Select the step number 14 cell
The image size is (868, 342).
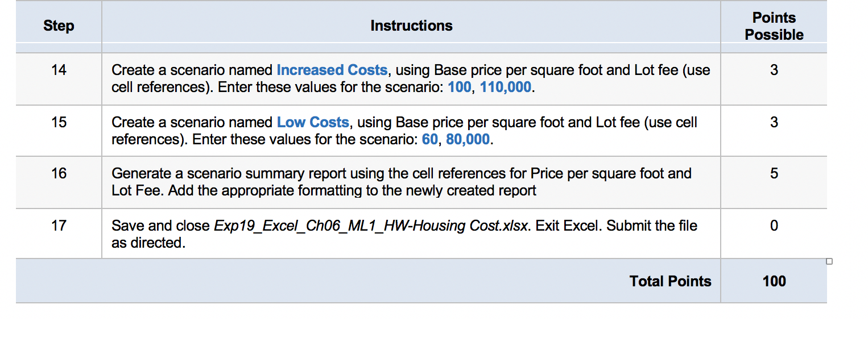click(x=59, y=69)
